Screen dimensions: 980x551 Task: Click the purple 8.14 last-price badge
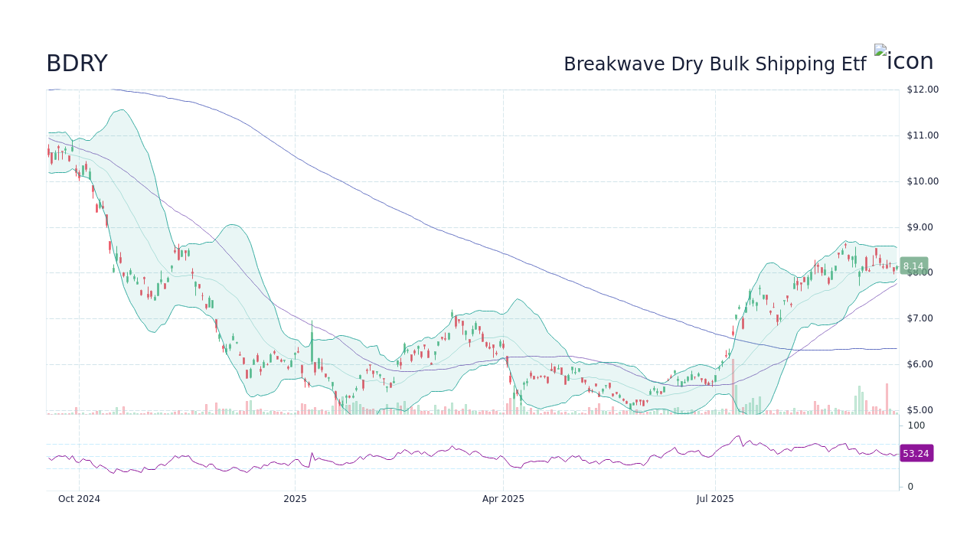(913, 266)
